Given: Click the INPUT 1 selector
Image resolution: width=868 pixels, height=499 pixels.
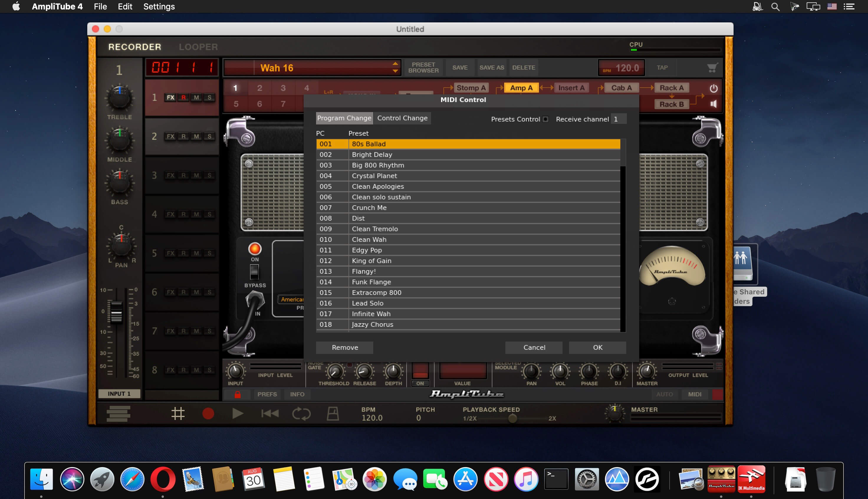Looking at the screenshot, I should (x=119, y=394).
